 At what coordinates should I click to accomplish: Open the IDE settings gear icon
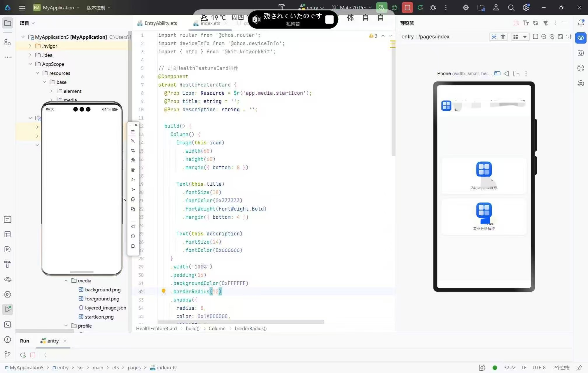pyautogui.click(x=526, y=8)
